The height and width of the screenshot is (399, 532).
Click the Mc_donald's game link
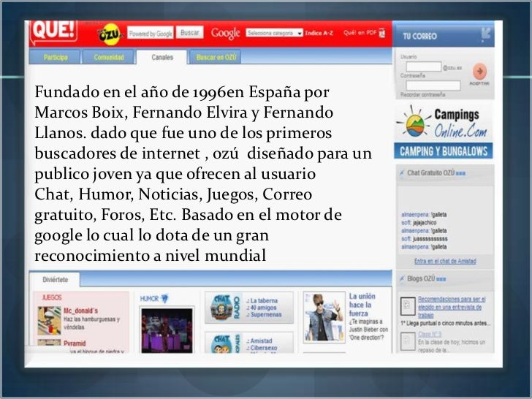80,311
